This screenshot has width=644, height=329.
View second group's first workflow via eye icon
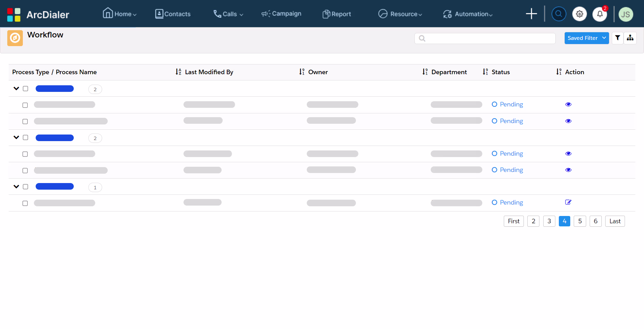(568, 154)
